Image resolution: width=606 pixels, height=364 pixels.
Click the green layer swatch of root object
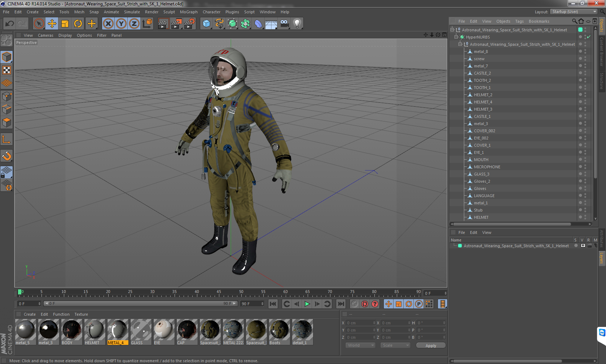(x=580, y=30)
